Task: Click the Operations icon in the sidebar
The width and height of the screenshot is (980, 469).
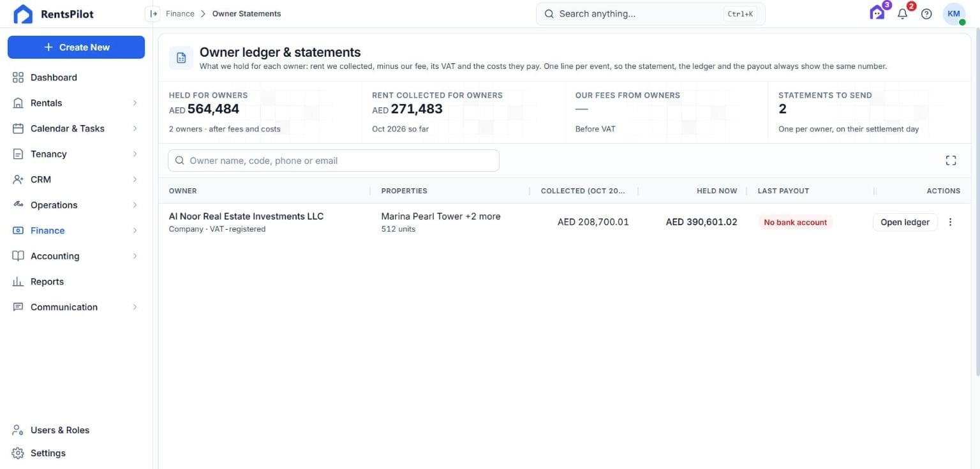Action: click(18, 205)
